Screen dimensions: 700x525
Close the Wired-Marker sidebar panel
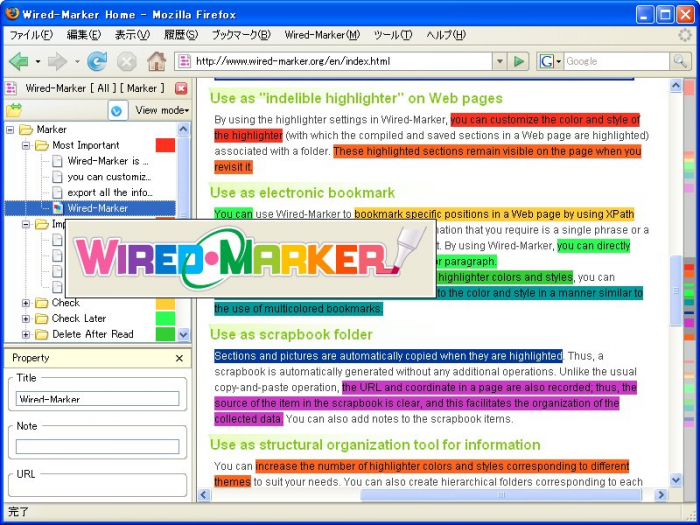(181, 88)
